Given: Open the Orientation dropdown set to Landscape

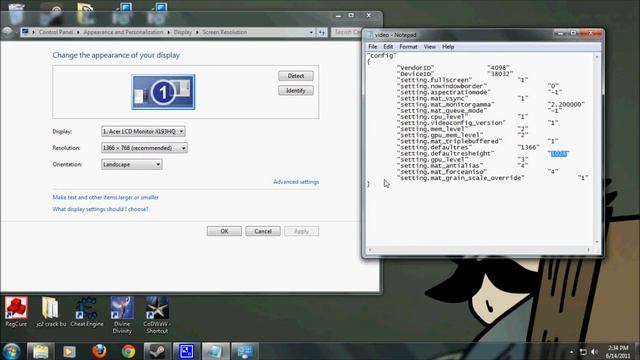Looking at the screenshot, I should (131, 164).
